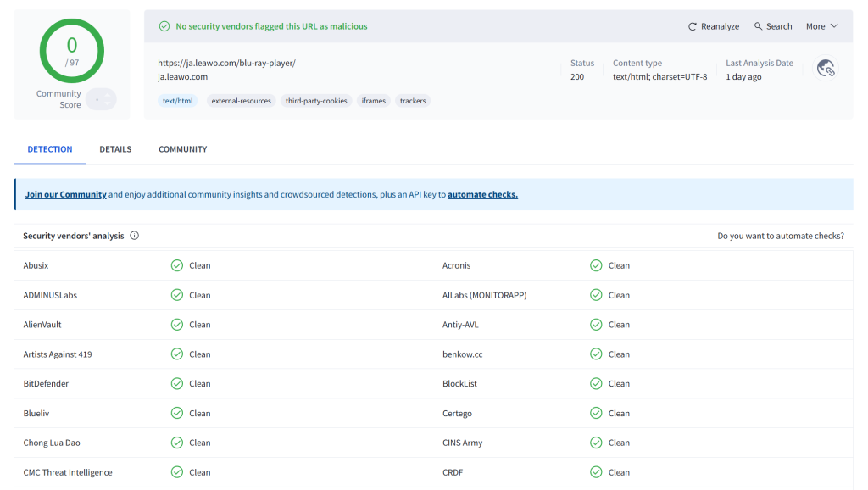Click the globe link icon beside Last Analysis Date
Image resolution: width=868 pixels, height=490 pixels.
point(826,68)
